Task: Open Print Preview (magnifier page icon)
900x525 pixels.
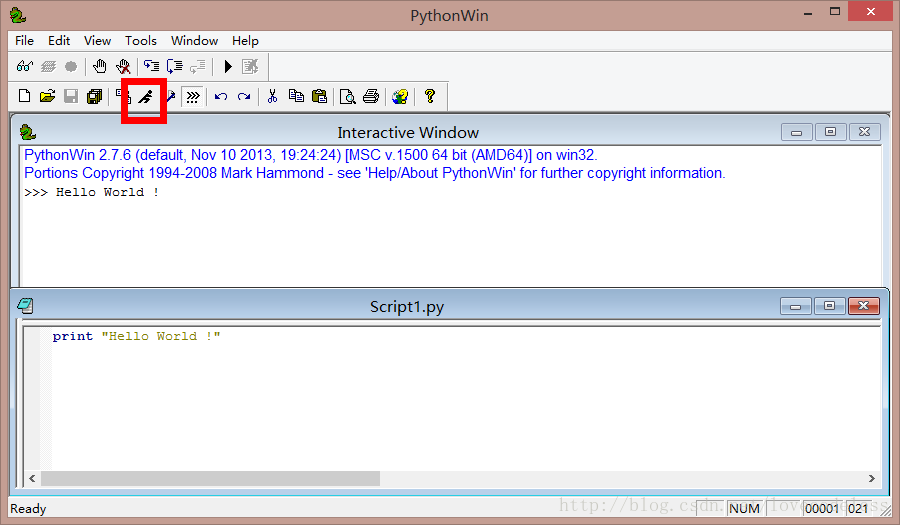Action: coord(347,96)
